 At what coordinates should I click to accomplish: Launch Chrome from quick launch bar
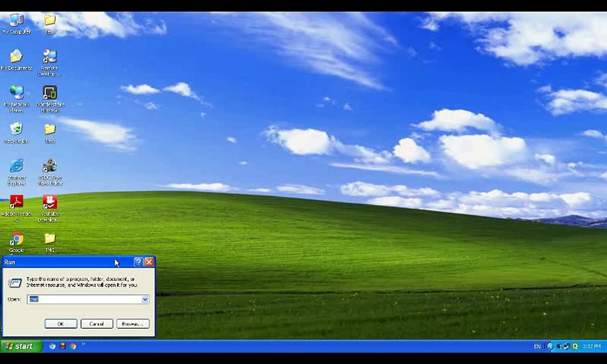tap(73, 346)
